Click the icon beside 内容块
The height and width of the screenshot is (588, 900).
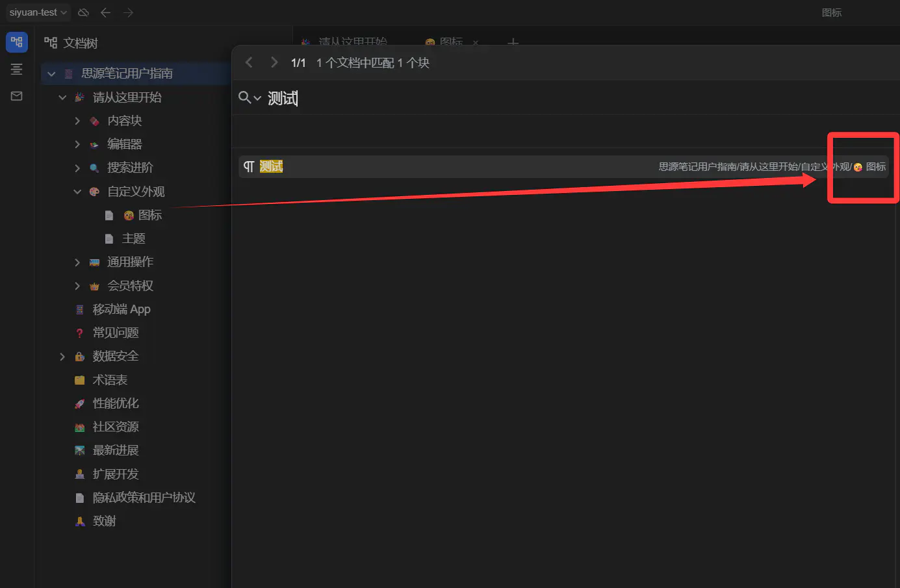point(94,121)
